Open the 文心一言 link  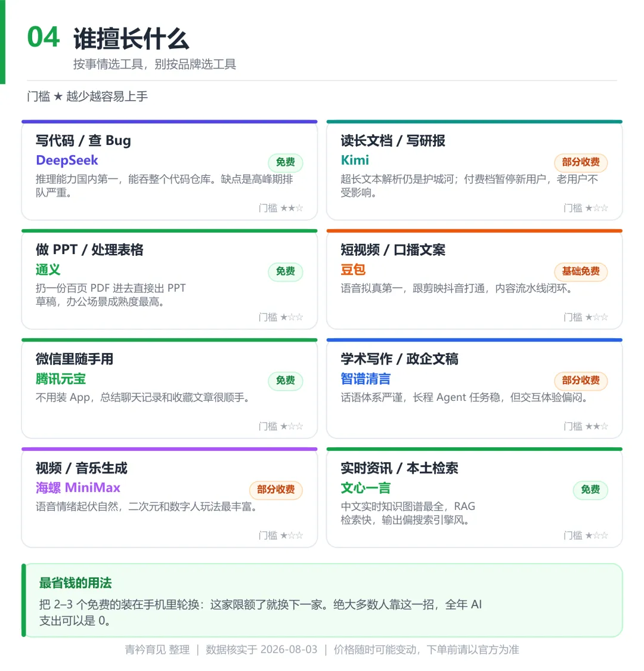(x=366, y=488)
